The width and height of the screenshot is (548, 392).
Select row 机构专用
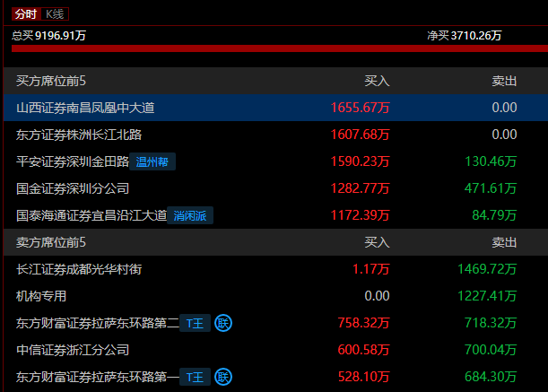[275, 296]
